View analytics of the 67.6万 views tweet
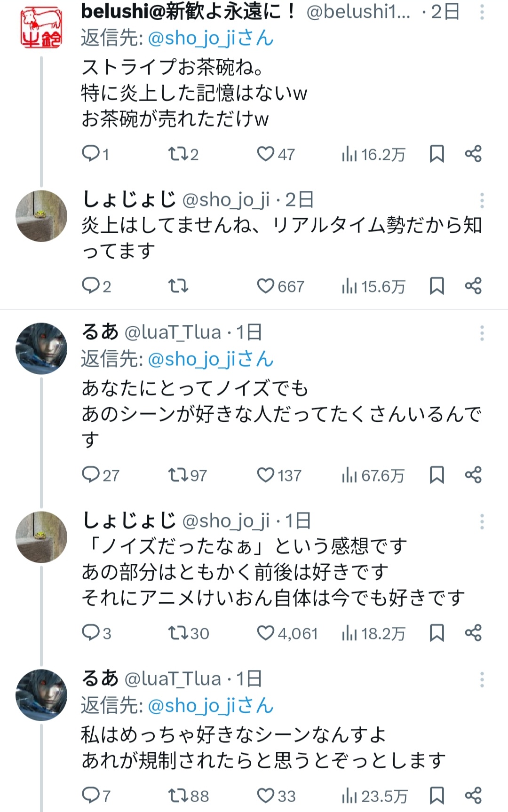The width and height of the screenshot is (508, 812). tap(349, 475)
